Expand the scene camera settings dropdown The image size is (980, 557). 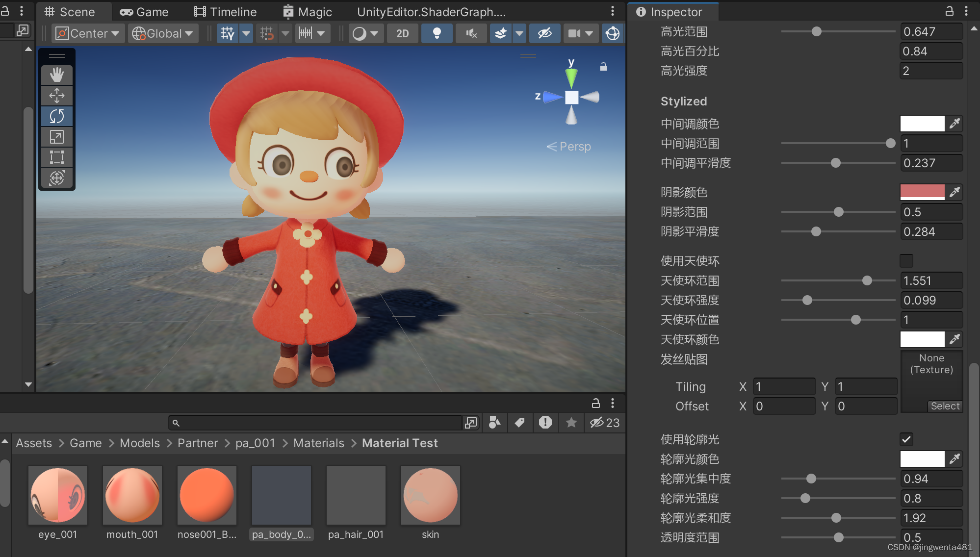click(590, 33)
